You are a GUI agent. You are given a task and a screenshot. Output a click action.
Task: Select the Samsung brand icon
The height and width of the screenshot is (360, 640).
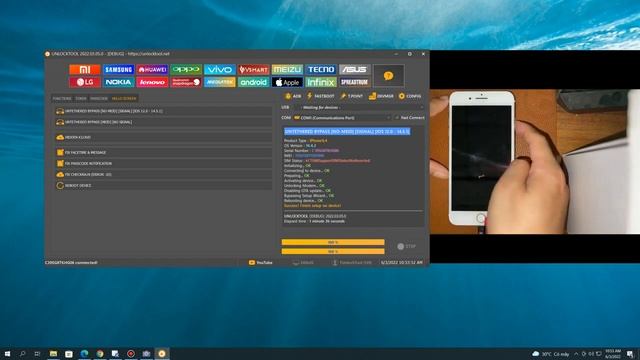click(118, 69)
